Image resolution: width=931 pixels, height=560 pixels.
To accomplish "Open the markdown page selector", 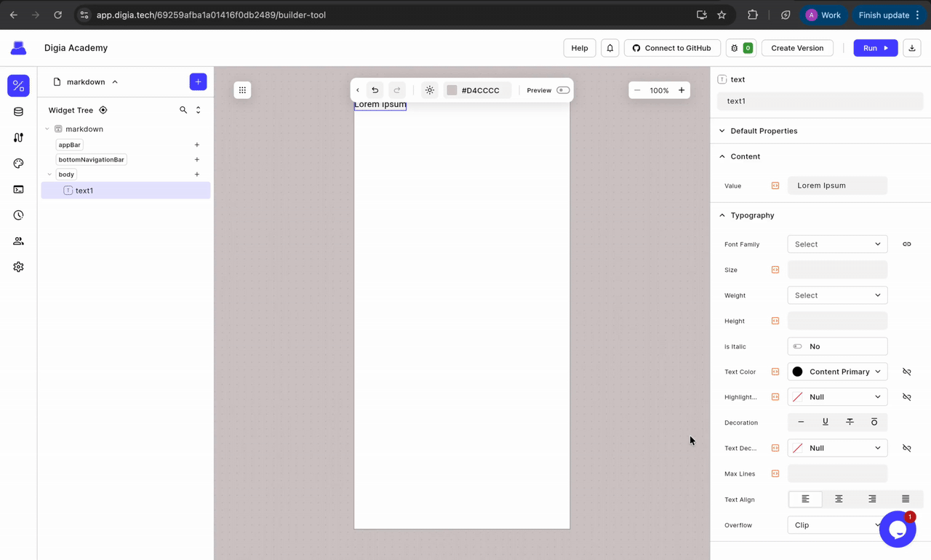I will [86, 82].
